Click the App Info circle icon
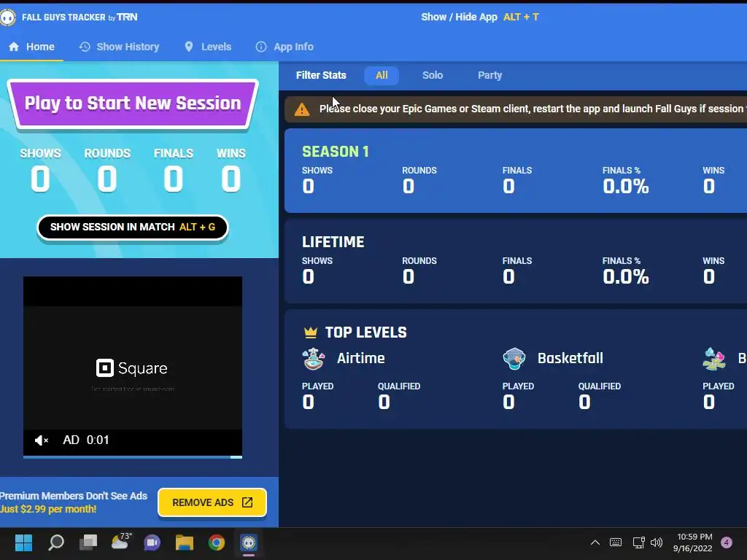Image resolution: width=747 pixels, height=560 pixels. pyautogui.click(x=261, y=47)
